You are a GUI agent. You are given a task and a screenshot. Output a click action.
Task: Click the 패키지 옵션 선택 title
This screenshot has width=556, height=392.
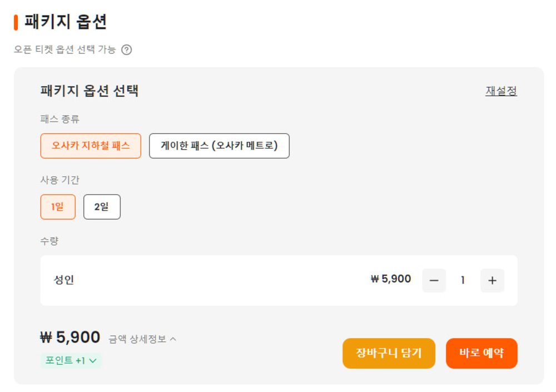pyautogui.click(x=90, y=91)
